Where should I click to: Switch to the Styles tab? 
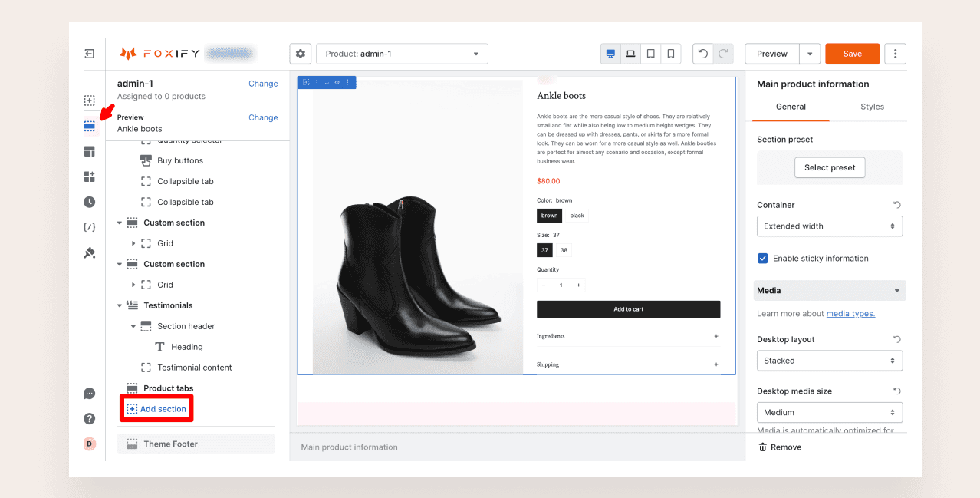(872, 107)
